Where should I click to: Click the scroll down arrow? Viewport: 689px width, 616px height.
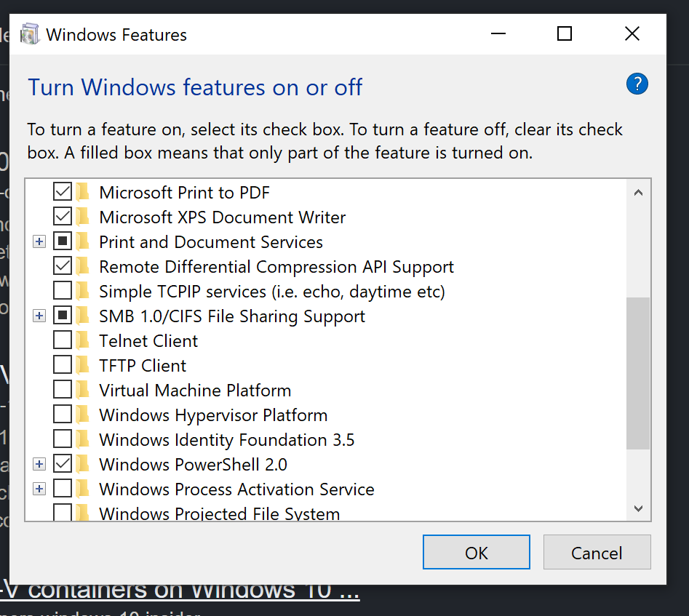click(638, 508)
